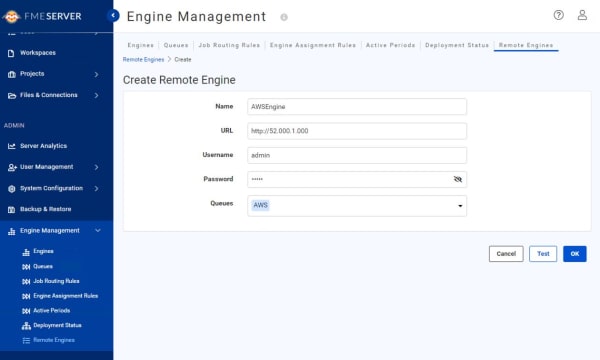Click the Username input field
This screenshot has height=360, width=600.
(x=357, y=155)
